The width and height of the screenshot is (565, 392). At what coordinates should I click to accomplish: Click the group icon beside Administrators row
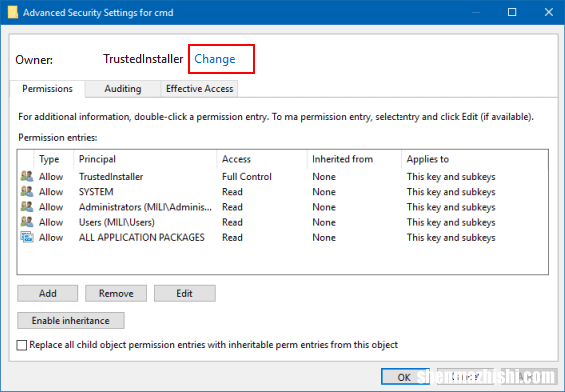coord(27,207)
